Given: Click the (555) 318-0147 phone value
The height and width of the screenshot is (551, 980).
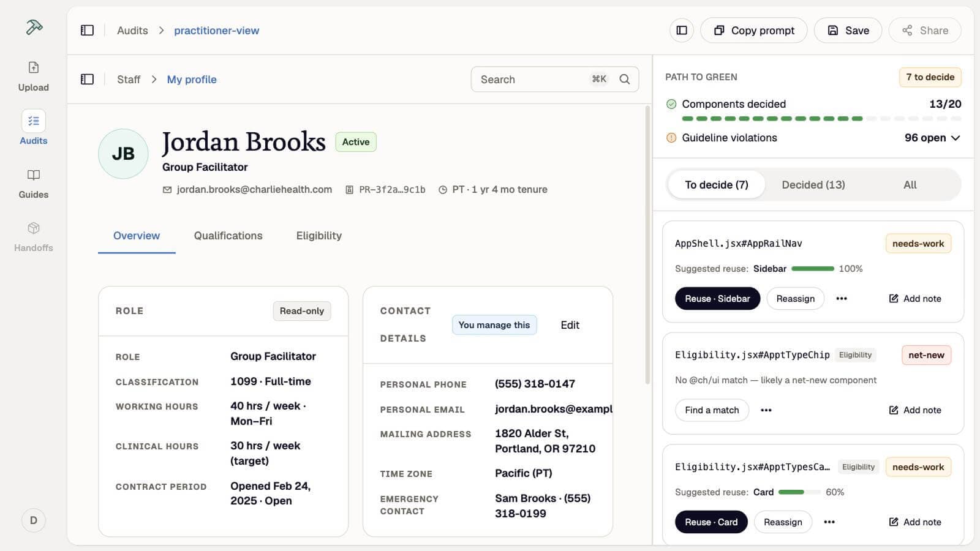Looking at the screenshot, I should [535, 384].
